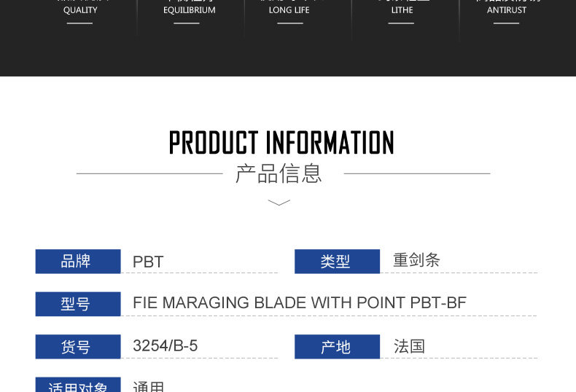Select the 重剑条 type value
Viewport: 576px width, 392px height.
click(x=416, y=261)
